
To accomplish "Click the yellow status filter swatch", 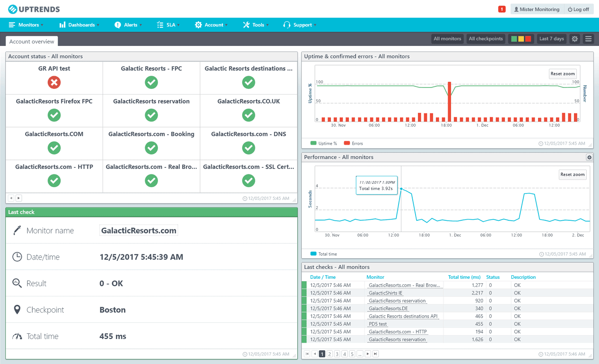I will [521, 39].
